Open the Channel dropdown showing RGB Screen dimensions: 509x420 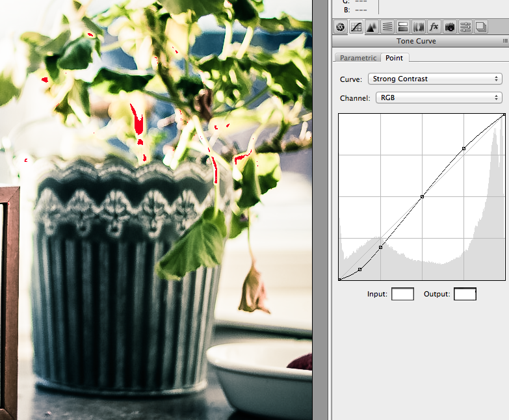[439, 98]
